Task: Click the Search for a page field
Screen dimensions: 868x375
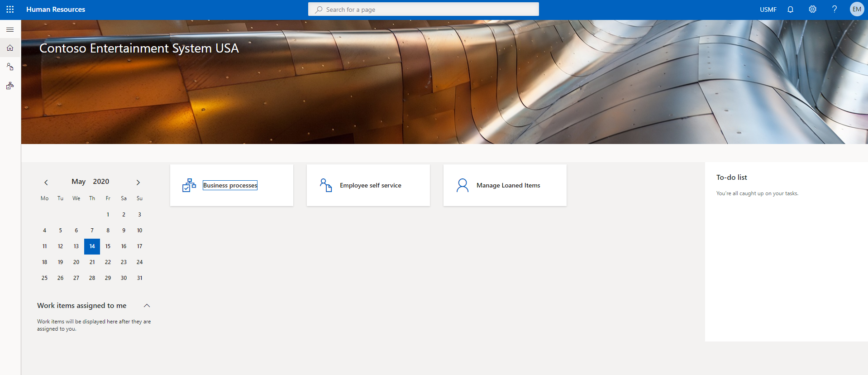Action: click(423, 10)
